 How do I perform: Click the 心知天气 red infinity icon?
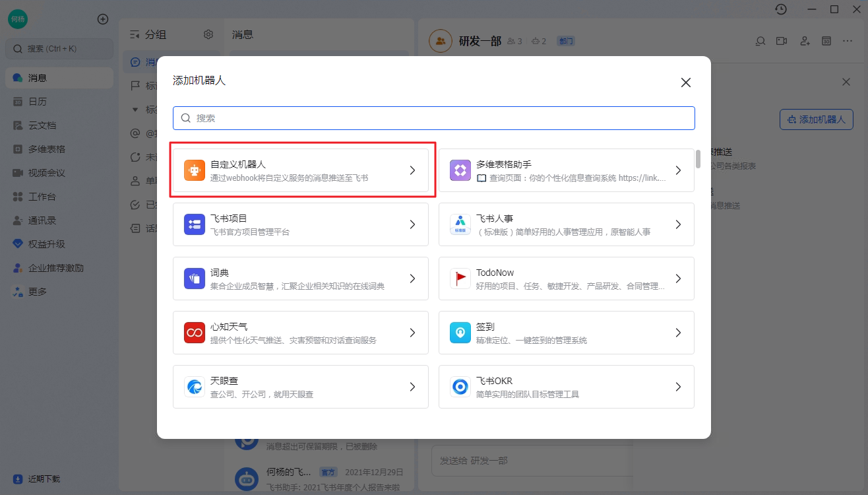click(195, 333)
